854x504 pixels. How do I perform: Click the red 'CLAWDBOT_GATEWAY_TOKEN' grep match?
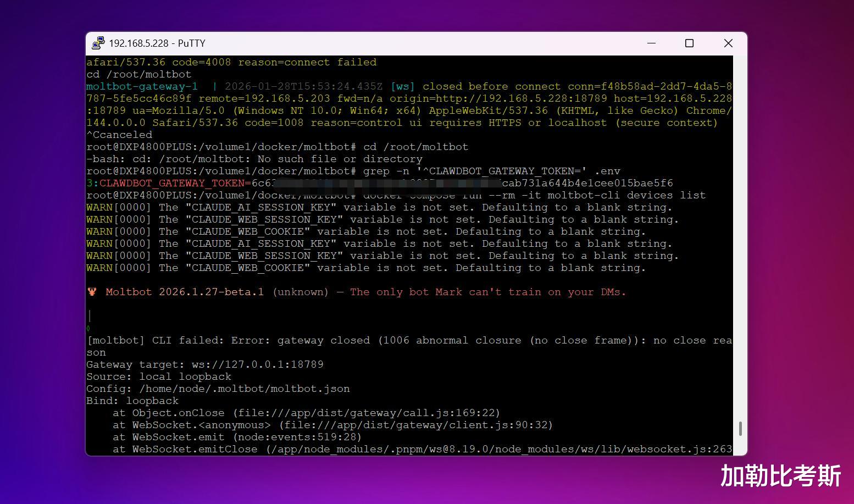tap(172, 183)
